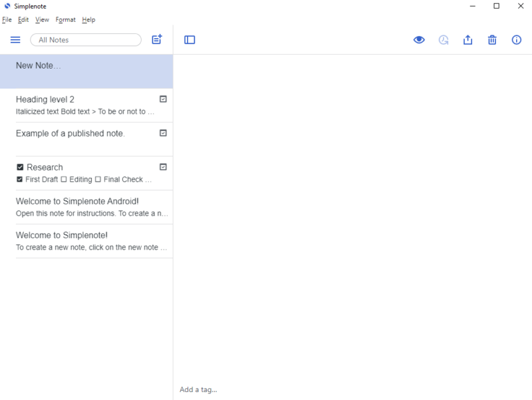Open note history clock icon
Image resolution: width=532 pixels, height=400 pixels.
coord(443,40)
